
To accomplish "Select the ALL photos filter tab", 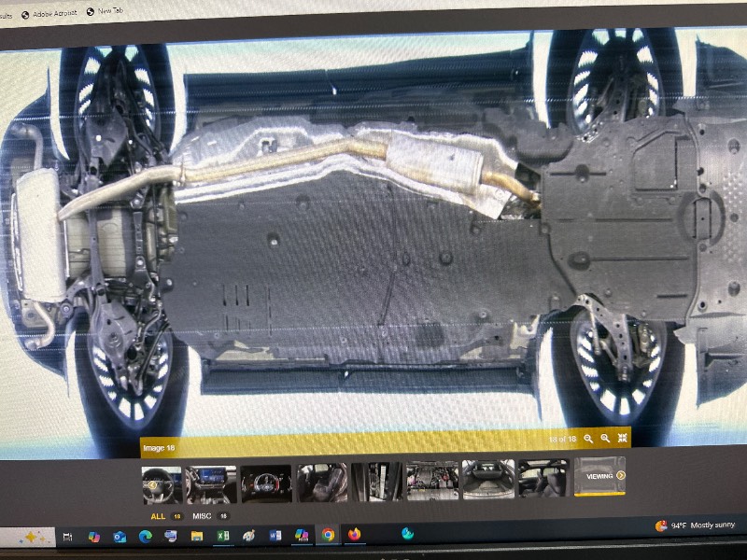I will click(x=158, y=515).
